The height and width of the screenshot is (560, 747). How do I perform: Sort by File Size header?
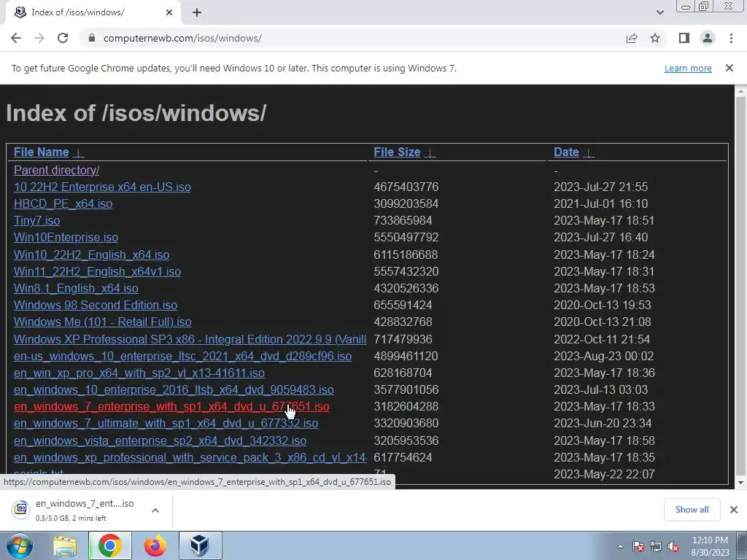397,152
